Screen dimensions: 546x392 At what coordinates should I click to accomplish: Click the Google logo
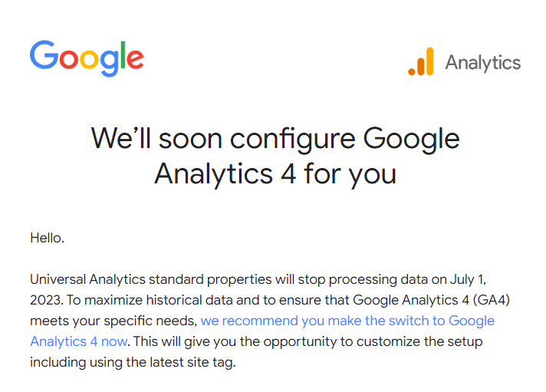87,58
